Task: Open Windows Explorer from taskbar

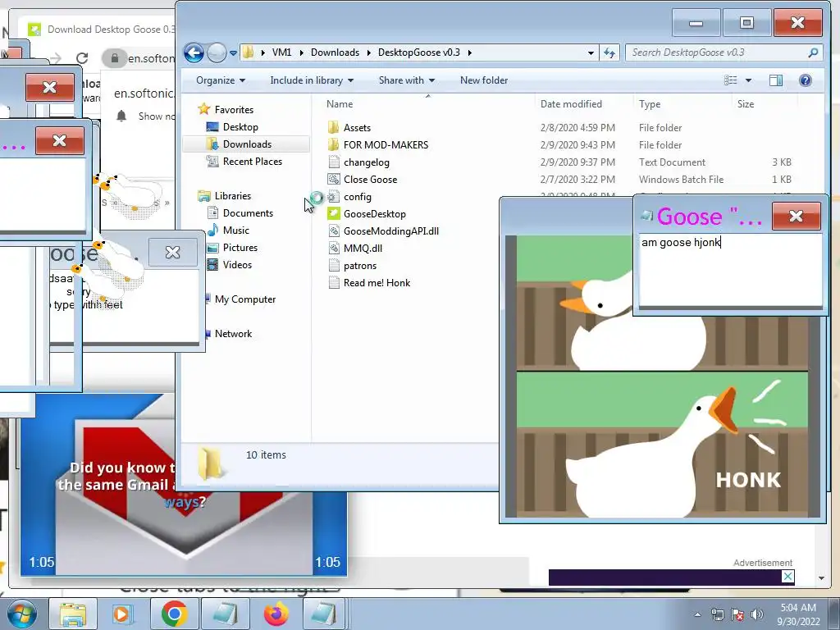Action: click(x=73, y=614)
